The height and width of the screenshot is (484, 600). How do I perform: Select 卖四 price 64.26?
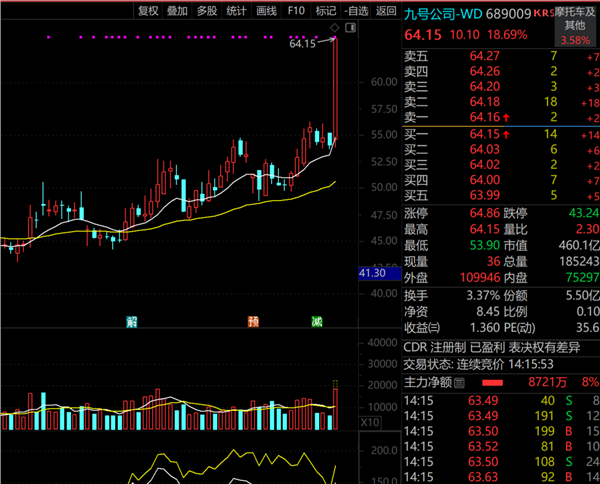pyautogui.click(x=484, y=71)
